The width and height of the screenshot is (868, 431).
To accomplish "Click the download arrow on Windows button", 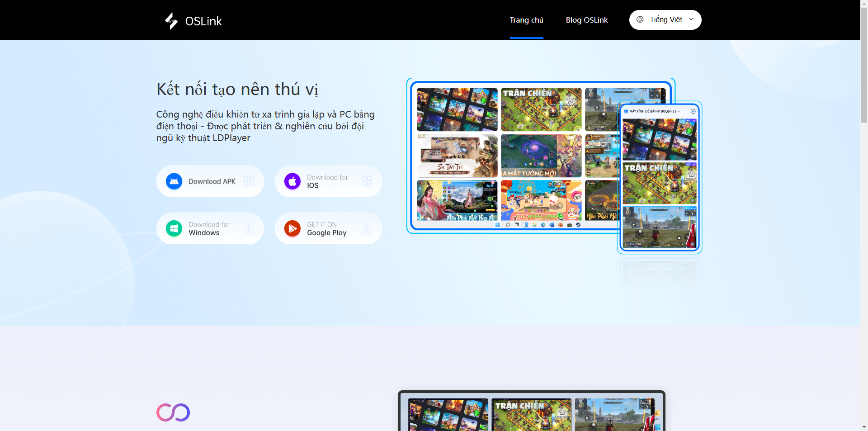I will point(248,229).
